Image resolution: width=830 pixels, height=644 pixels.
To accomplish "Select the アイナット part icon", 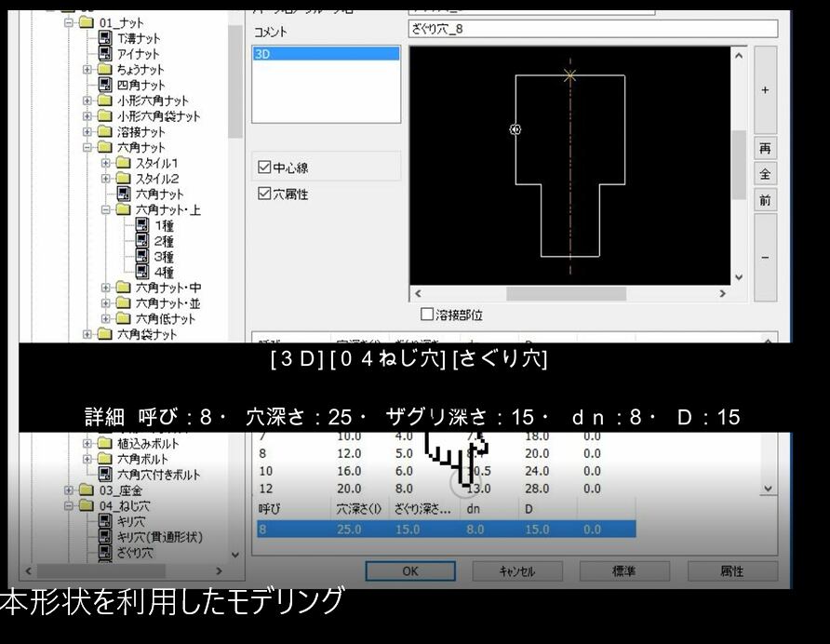I will (106, 54).
